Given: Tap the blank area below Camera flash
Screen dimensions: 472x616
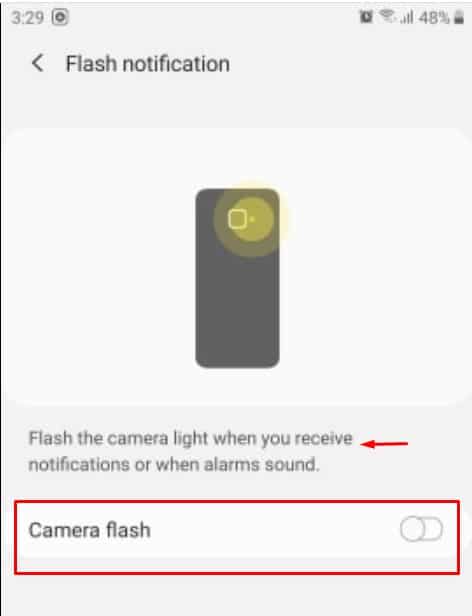Looking at the screenshot, I should [236, 595].
